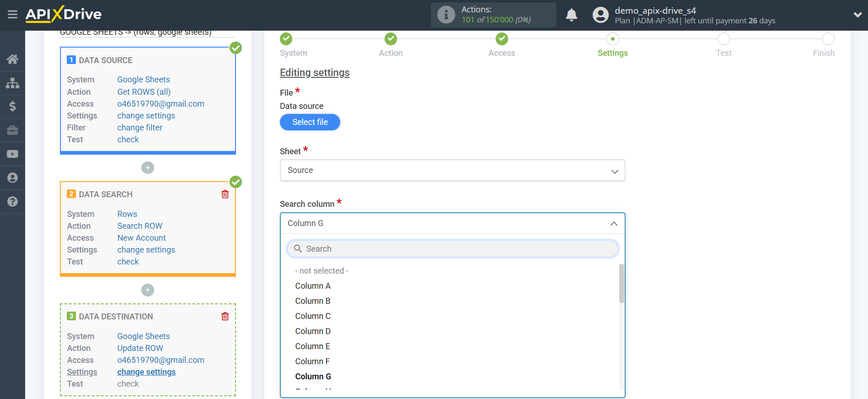868x399 pixels.
Task: Open Get ROWS (all) link
Action: click(x=144, y=92)
